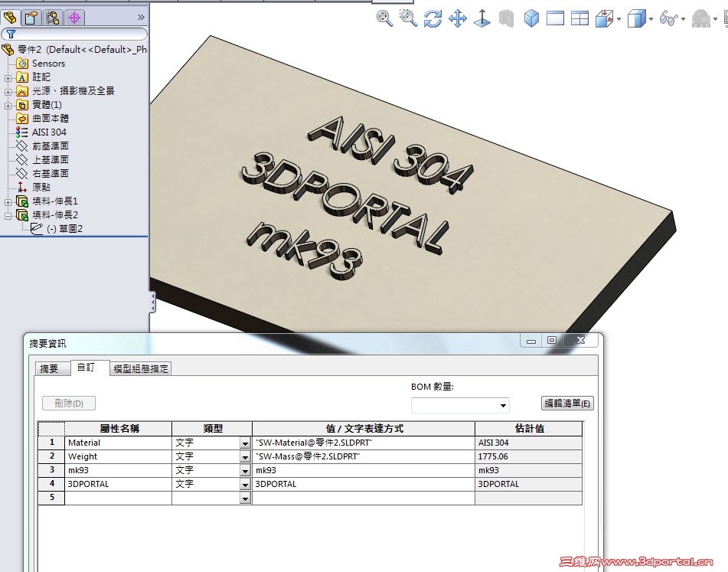Image resolution: width=728 pixels, height=572 pixels.
Task: Click the Hide/Show Items glasses icon
Action: [x=668, y=18]
